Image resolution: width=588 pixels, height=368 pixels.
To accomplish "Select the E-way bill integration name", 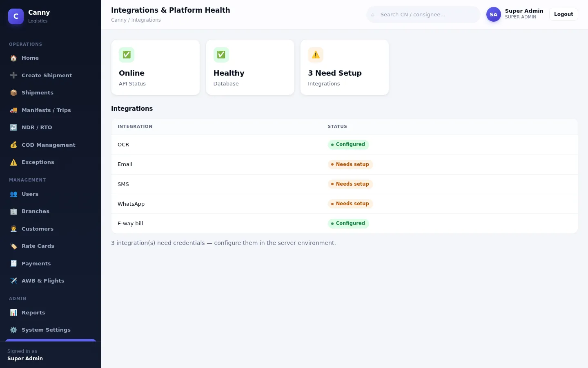I will 130,224.
